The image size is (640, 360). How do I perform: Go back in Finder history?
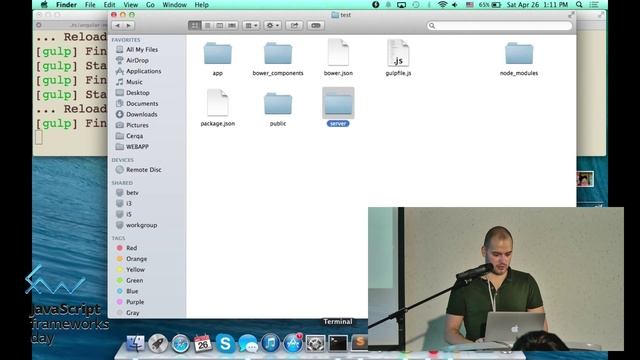click(118, 25)
